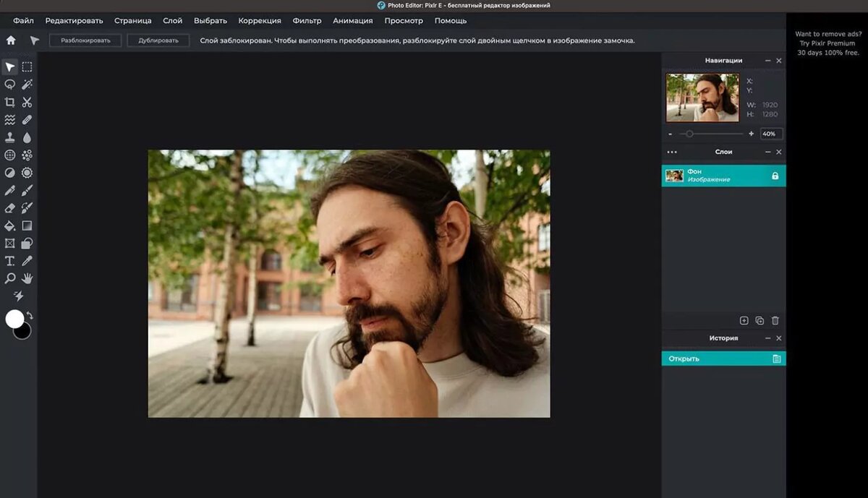Screen dimensions: 868x498
Task: Select the Text tool
Action: (x=10, y=261)
